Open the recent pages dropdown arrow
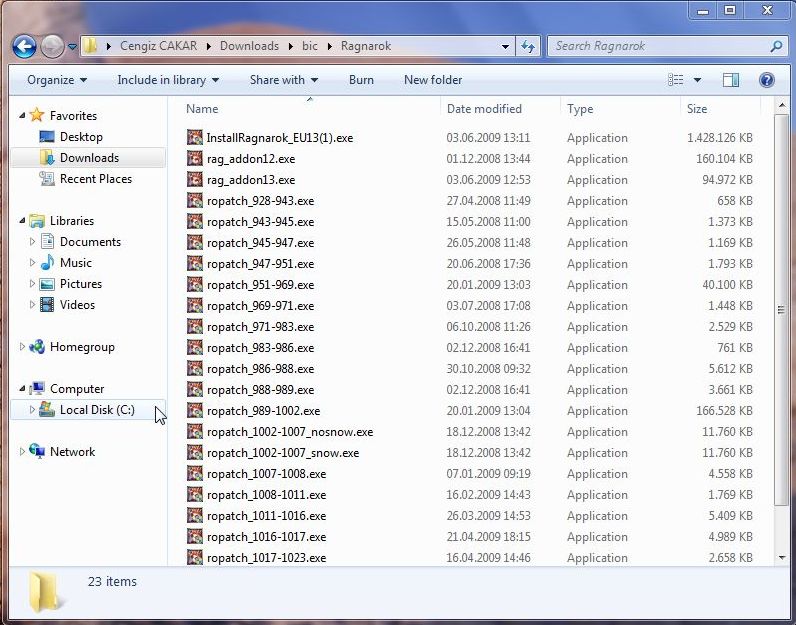 [x=72, y=47]
